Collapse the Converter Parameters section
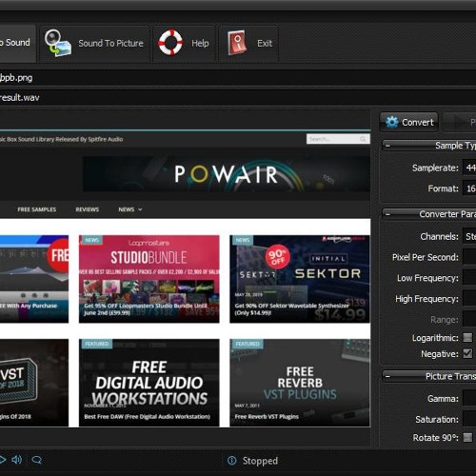The width and height of the screenshot is (476, 476). [387, 214]
